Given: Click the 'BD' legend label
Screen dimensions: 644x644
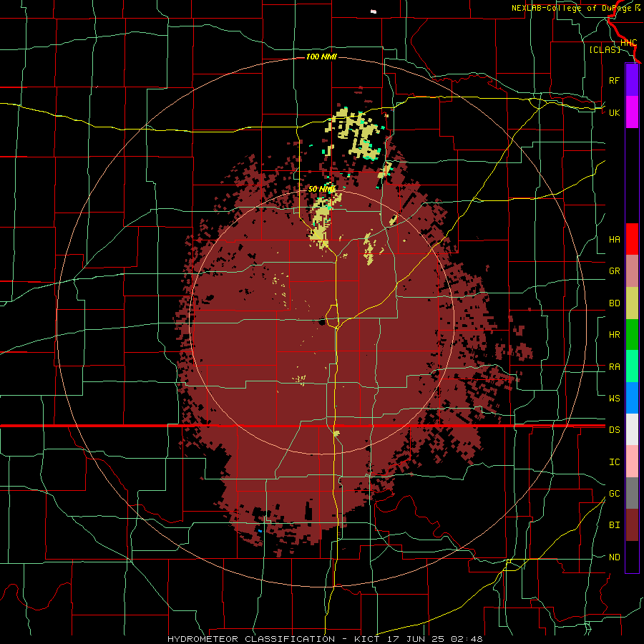Looking at the screenshot, I should tap(615, 303).
